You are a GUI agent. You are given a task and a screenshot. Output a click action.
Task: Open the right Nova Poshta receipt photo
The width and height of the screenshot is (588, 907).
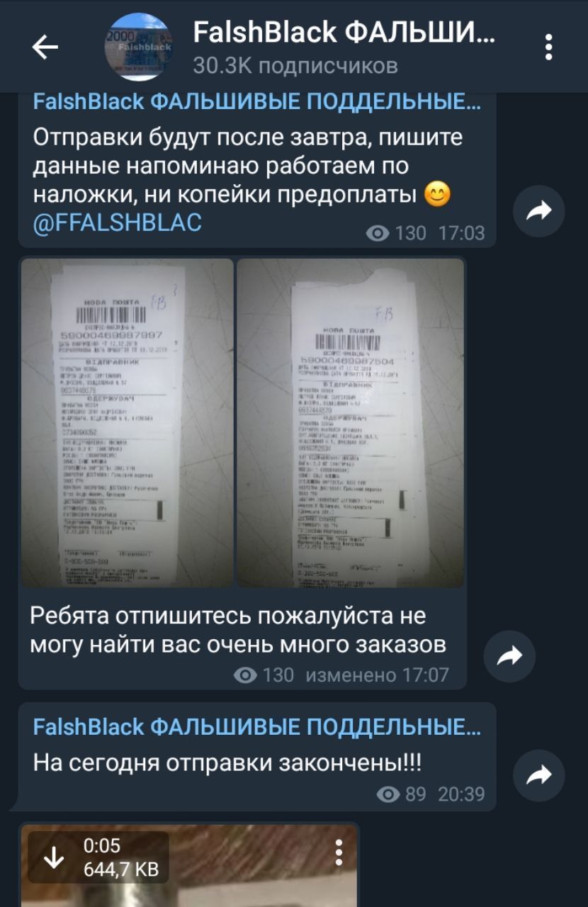click(350, 422)
